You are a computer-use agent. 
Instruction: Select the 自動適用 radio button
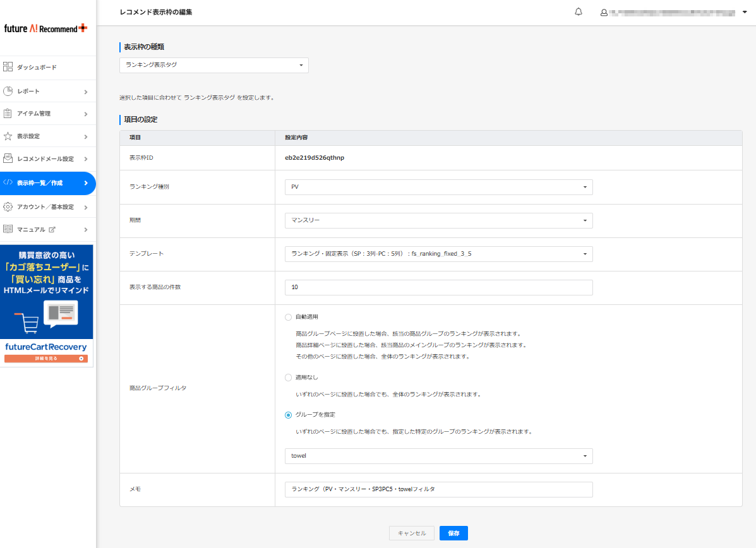coord(289,317)
